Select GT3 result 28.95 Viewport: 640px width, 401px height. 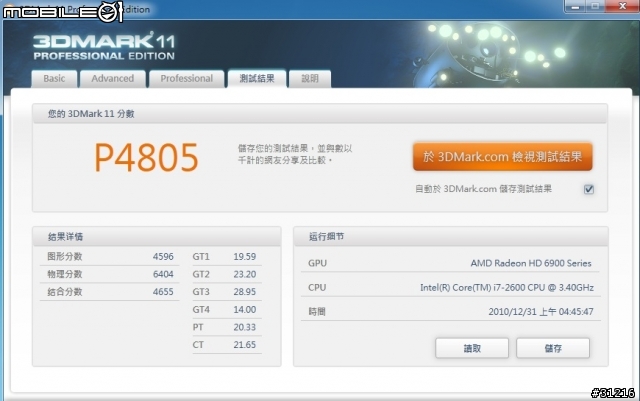coord(244,292)
